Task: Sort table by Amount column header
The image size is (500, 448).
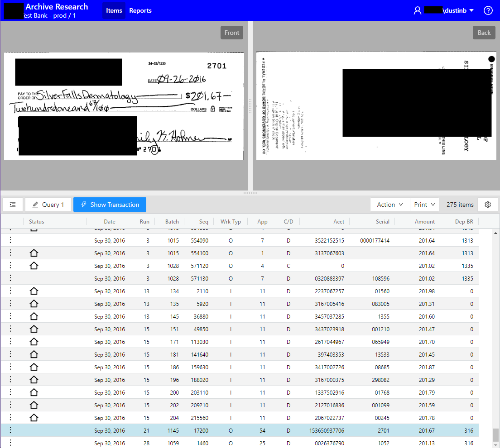Action: click(424, 222)
